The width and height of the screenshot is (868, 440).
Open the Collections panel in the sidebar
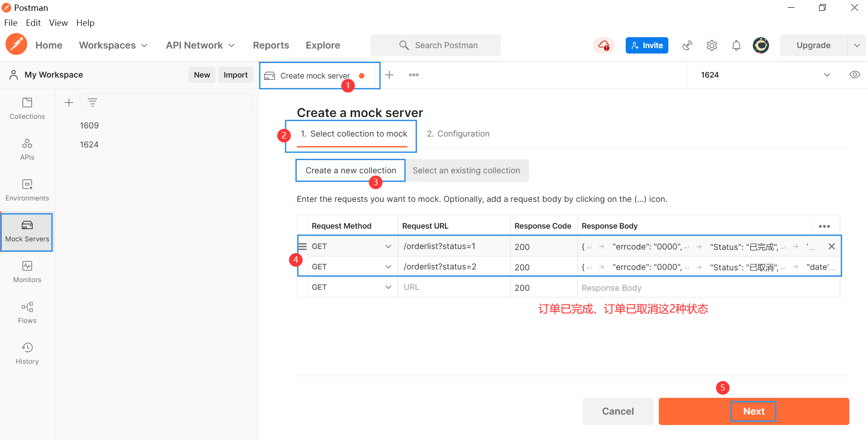[27, 108]
